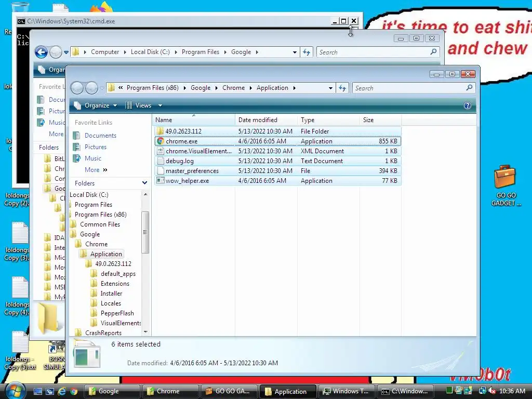
Task: Open recent pages dropdown in Google window
Action: coord(66,52)
